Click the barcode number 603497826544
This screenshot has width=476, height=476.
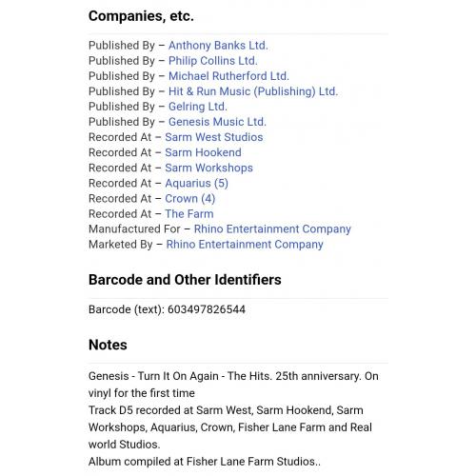click(207, 309)
